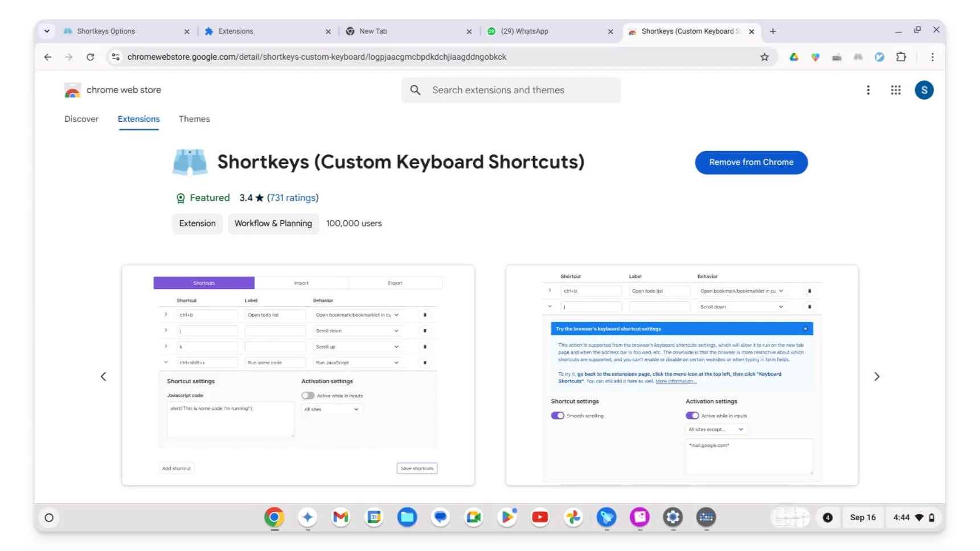The width and height of the screenshot is (980, 551).
Task: Open the Extensions puzzle icon in toolbar
Action: (901, 57)
